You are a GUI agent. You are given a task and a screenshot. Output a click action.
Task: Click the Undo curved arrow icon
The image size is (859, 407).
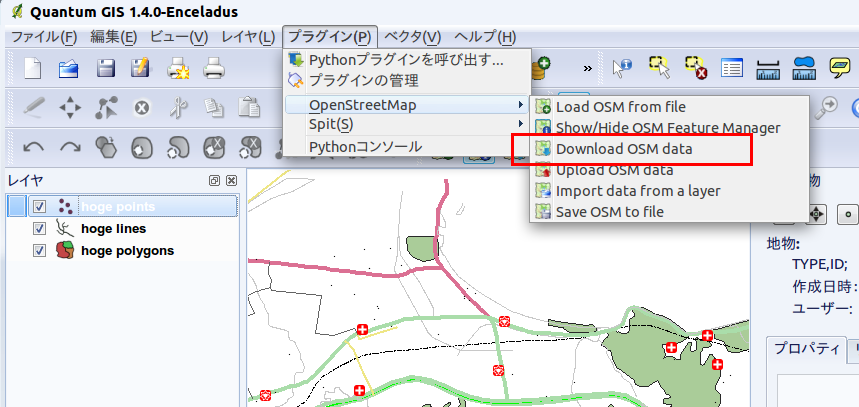coord(34,147)
